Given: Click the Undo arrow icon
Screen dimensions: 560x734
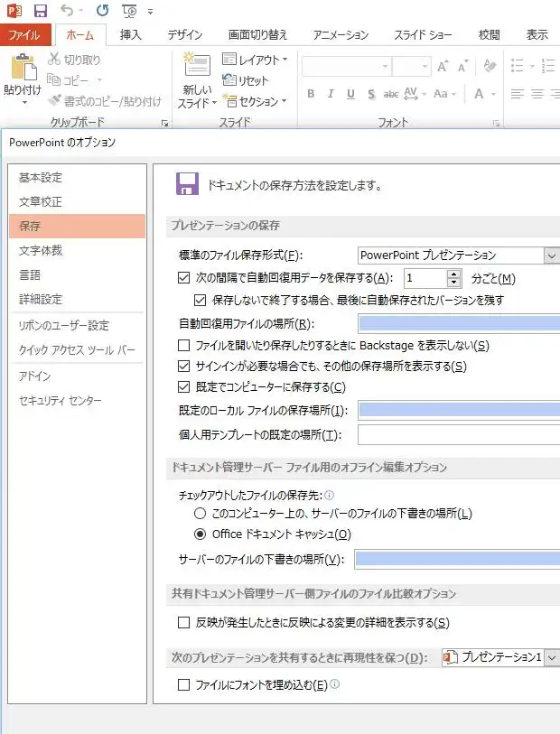Looking at the screenshot, I should pos(66,11).
